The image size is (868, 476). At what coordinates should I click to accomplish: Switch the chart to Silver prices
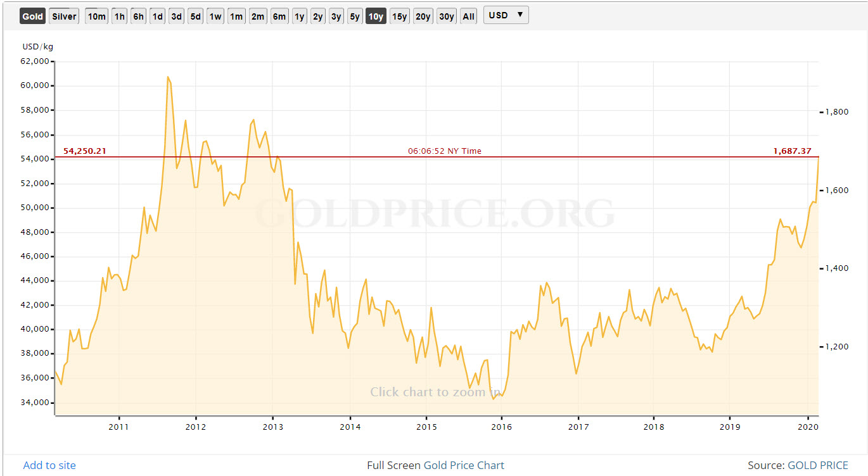pos(63,16)
